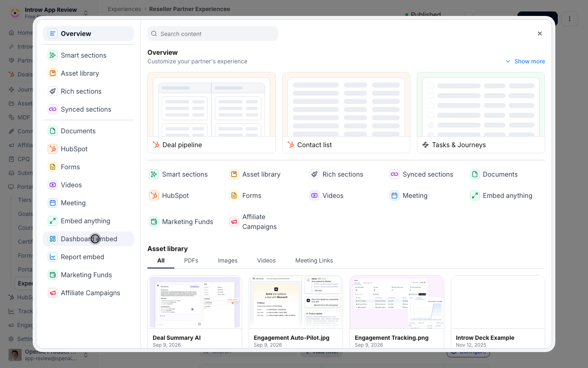
Task: Choose the Deal pipeline template card
Action: point(212,113)
